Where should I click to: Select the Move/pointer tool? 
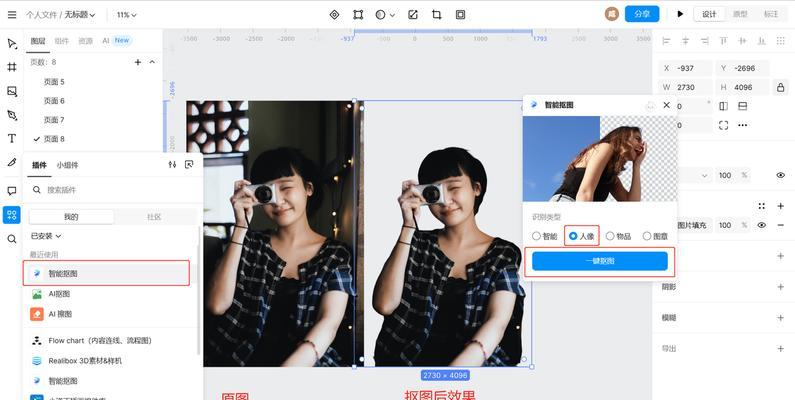(x=12, y=43)
